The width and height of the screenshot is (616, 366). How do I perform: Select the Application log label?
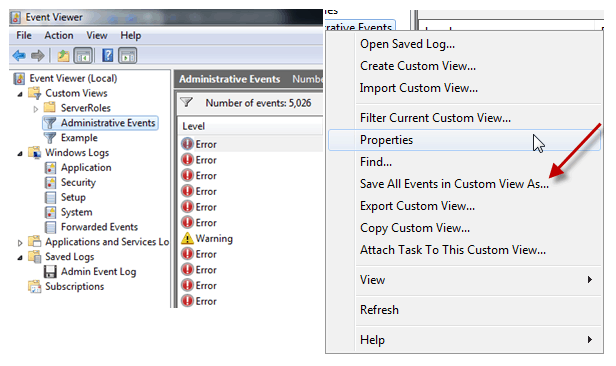86,168
